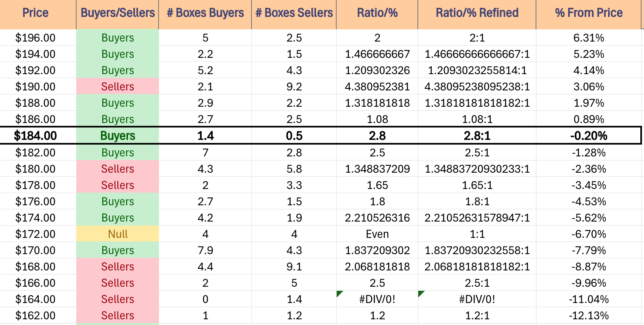The height and width of the screenshot is (325, 644).
Task: Click the bold -0.20% from price cell
Action: pyautogui.click(x=589, y=136)
